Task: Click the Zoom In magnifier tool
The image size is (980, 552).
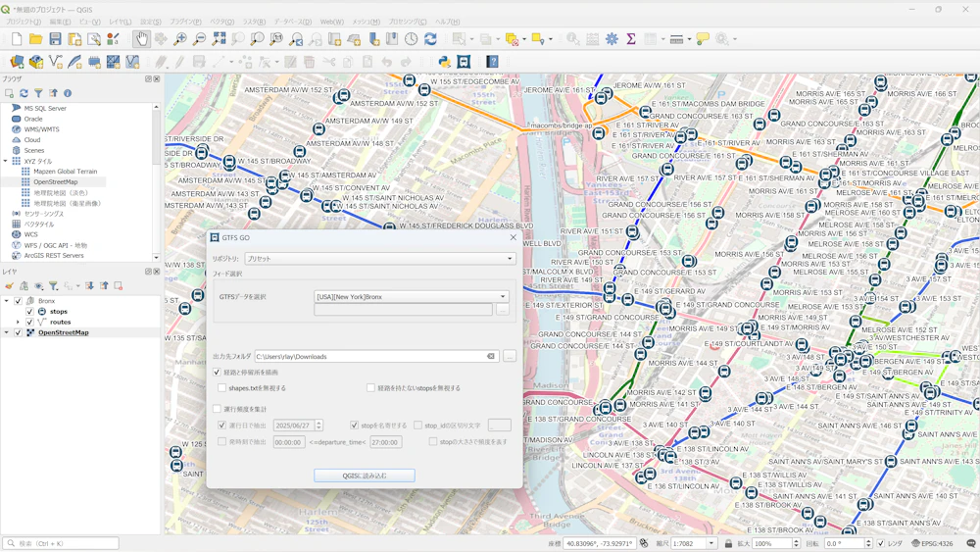Action: pos(180,39)
